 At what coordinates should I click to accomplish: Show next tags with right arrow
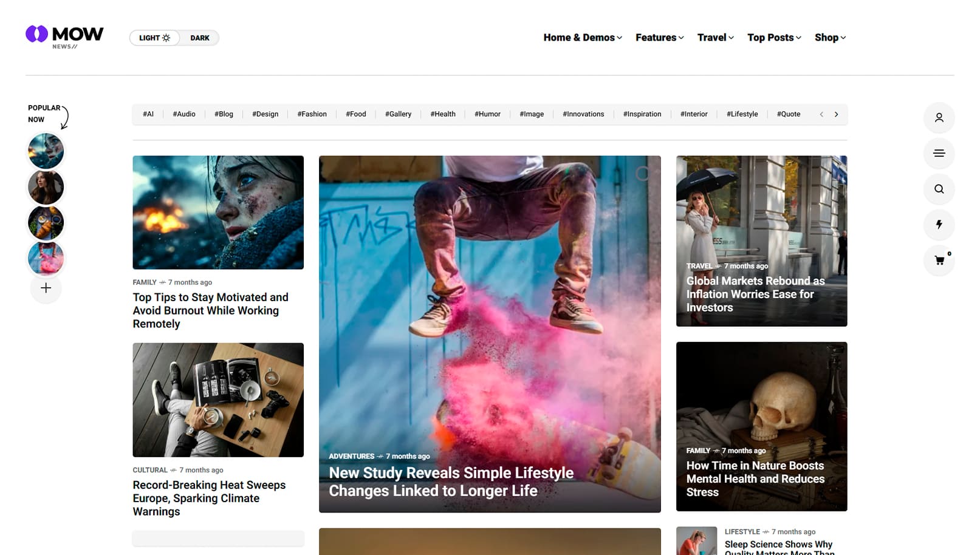[x=836, y=114]
